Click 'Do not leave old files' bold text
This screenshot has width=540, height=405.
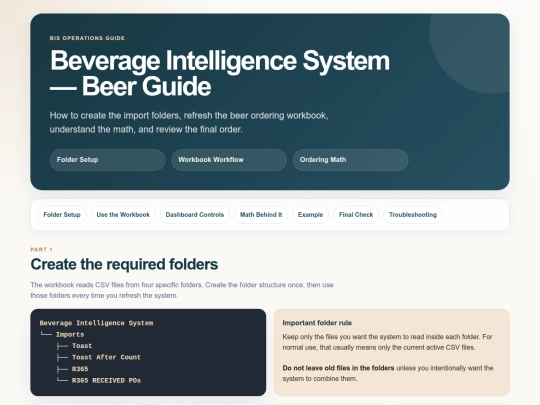click(x=338, y=368)
